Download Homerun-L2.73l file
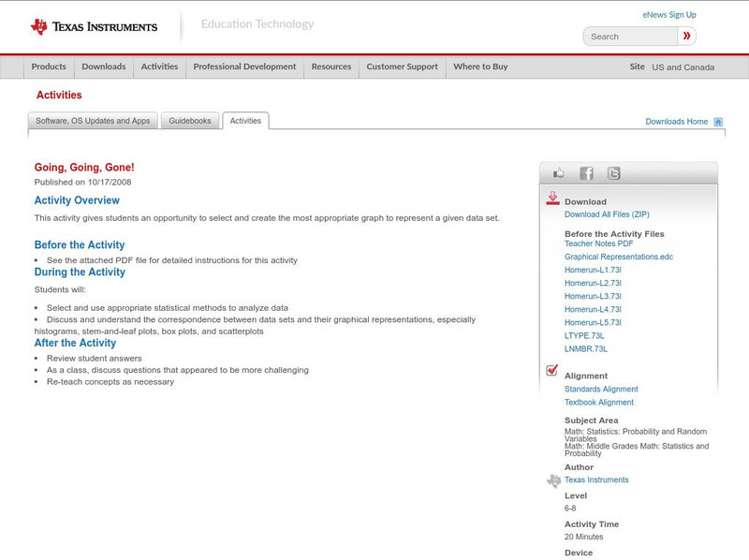The image size is (749, 560). [x=593, y=284]
